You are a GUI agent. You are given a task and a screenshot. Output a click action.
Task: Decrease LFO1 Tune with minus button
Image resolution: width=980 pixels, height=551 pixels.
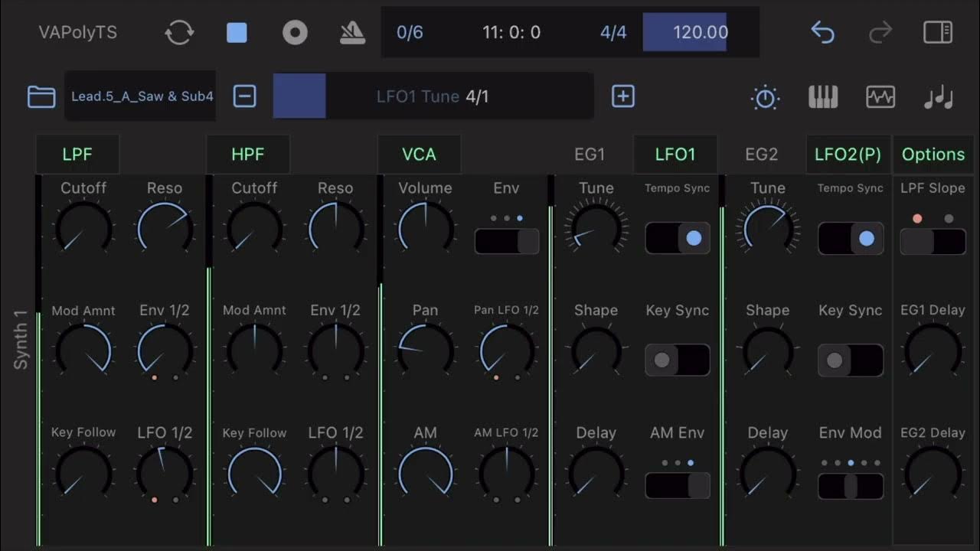(244, 96)
